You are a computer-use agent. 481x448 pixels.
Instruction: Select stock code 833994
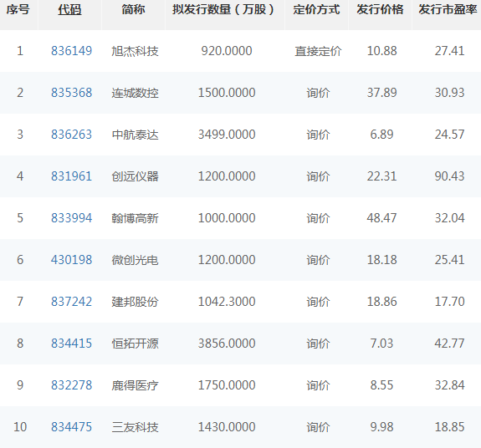tap(71, 218)
